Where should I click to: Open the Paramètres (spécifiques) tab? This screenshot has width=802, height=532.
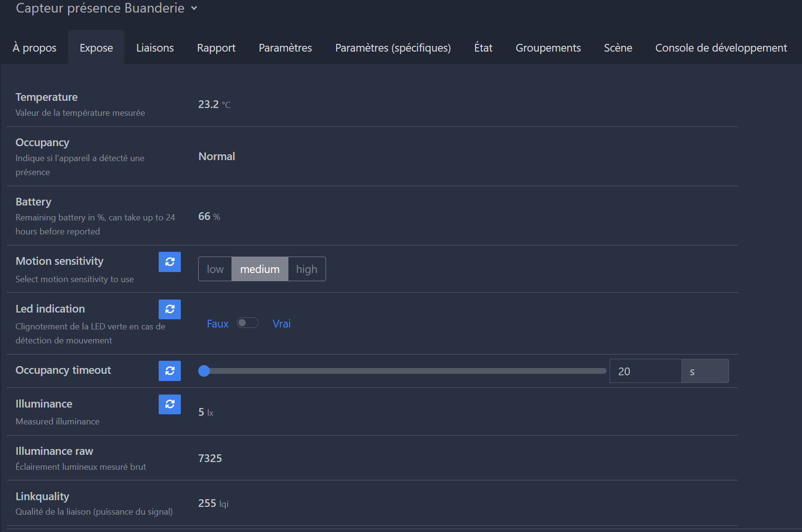[393, 48]
